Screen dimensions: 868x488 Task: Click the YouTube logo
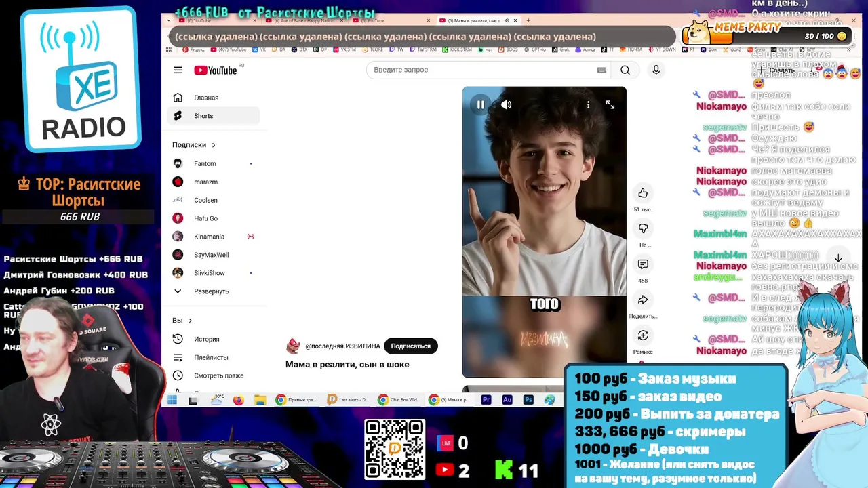[215, 70]
